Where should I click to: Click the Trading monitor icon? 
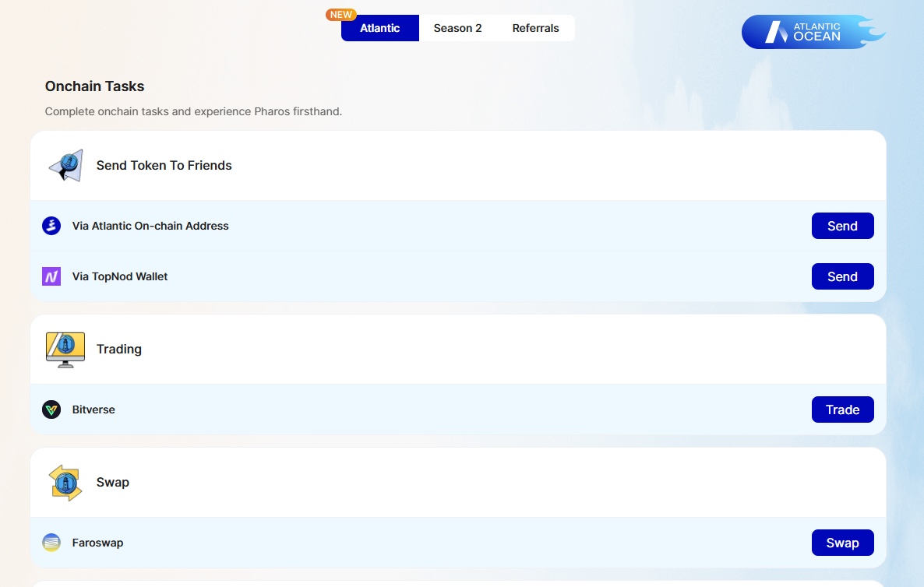pos(65,349)
